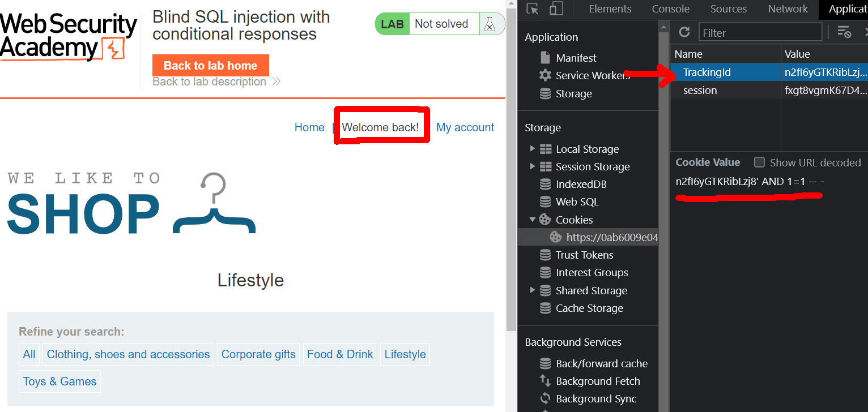Open Trust Tokens entry
Screen dimensions: 868x412
(584, 255)
